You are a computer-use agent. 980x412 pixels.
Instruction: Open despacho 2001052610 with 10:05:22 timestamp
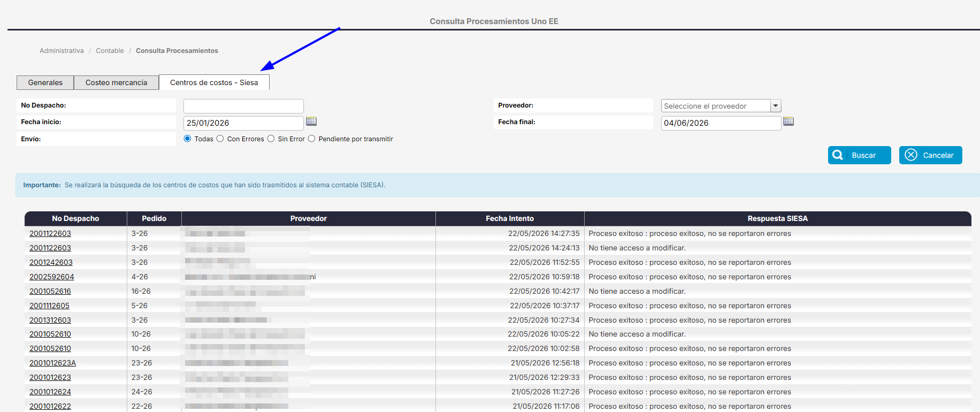pyautogui.click(x=50, y=334)
